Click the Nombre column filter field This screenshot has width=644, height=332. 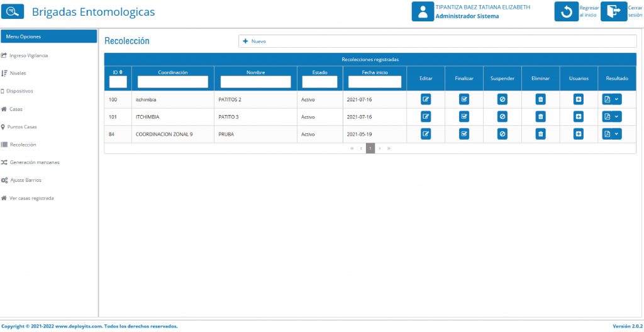(x=255, y=82)
